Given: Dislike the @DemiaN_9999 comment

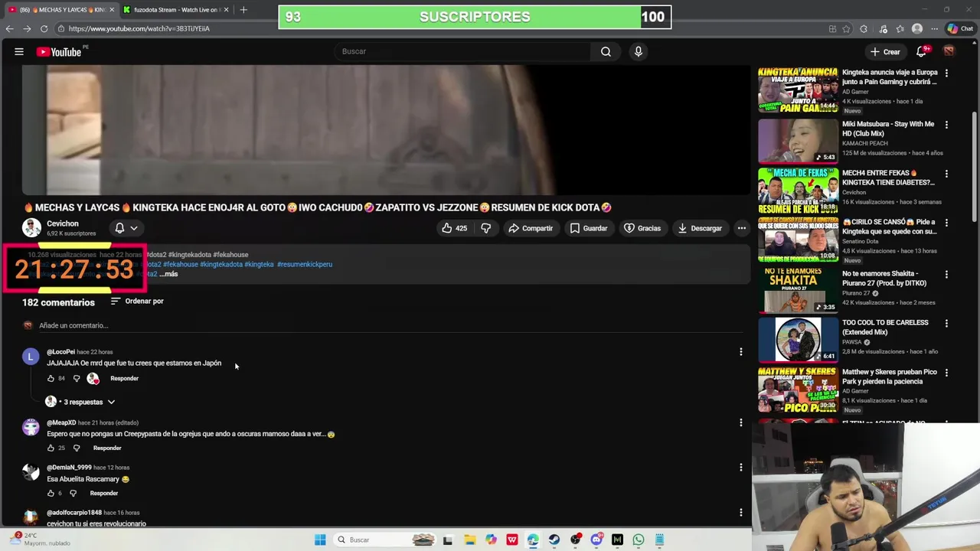Looking at the screenshot, I should (73, 493).
